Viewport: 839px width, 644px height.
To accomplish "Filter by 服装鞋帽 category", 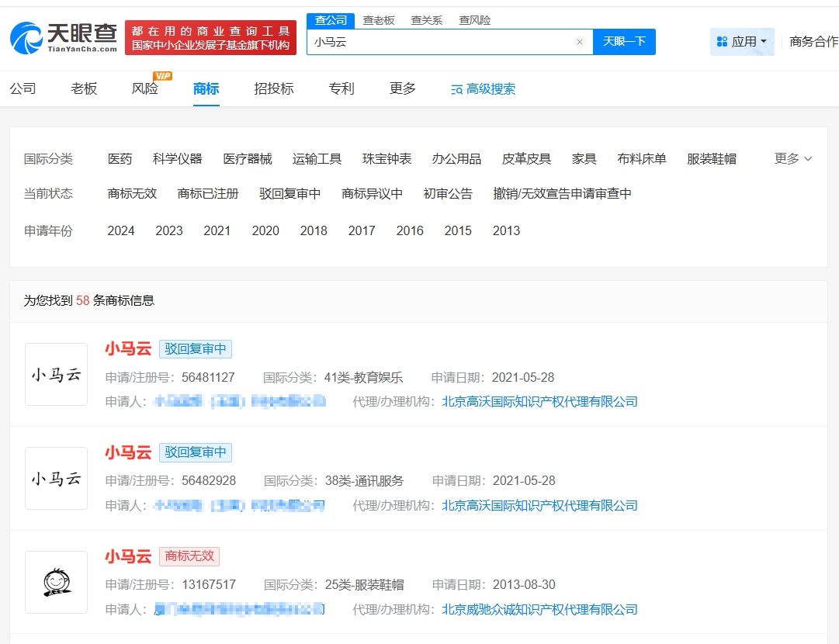I will pyautogui.click(x=712, y=159).
